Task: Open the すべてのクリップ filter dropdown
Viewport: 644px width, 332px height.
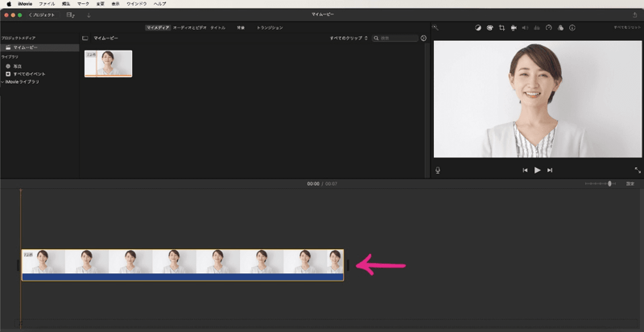Action: [349, 38]
